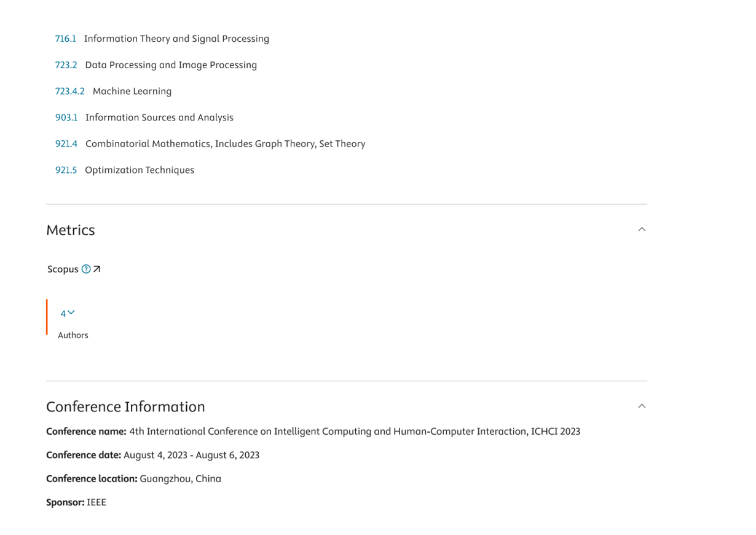Open classification code 716.1 link
The image size is (756, 535).
[66, 39]
